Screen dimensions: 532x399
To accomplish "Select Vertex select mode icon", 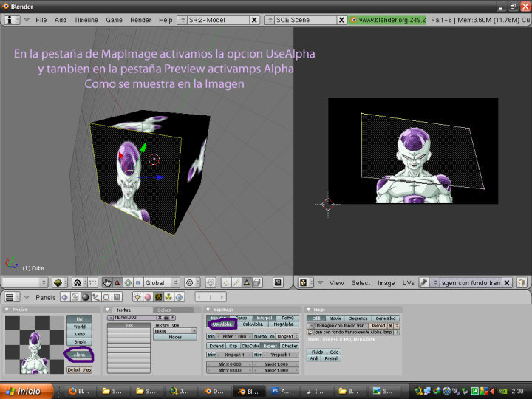I will [x=225, y=282].
